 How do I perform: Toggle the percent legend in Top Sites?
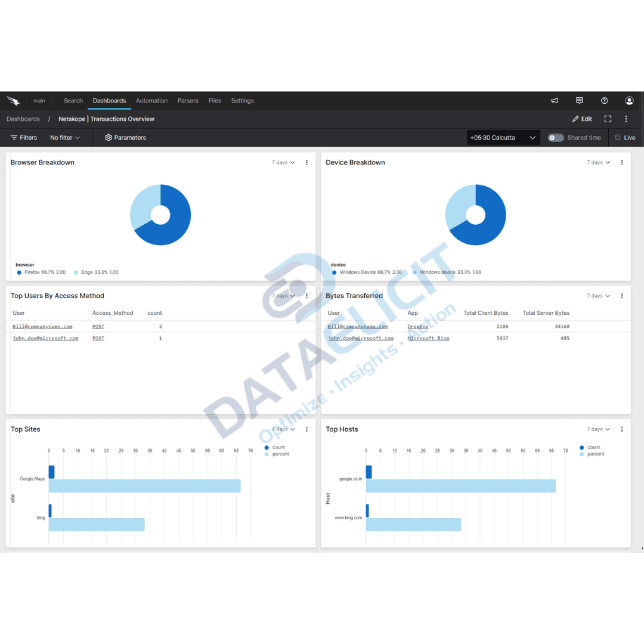[277, 454]
